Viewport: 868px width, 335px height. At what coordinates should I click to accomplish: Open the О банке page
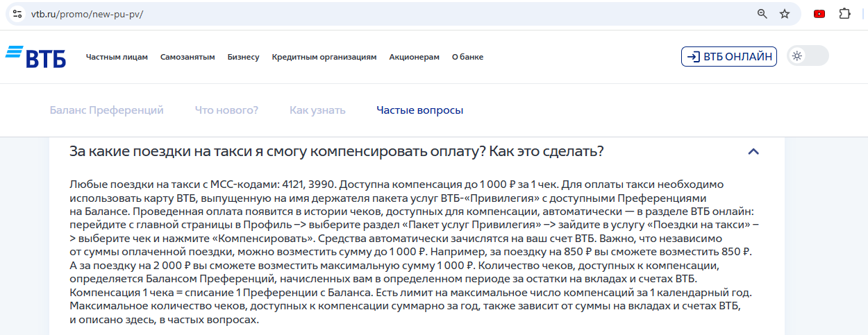click(467, 57)
